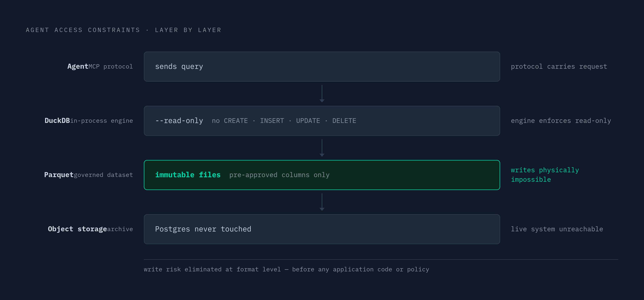
Task: Click 'live system unreachable' note
Action: point(557,229)
